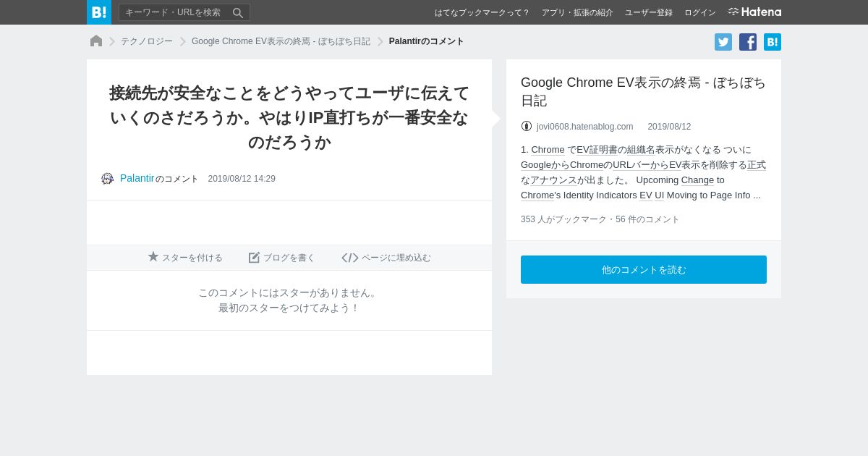Click ブログを書く button
The height and width of the screenshot is (456, 868).
tap(282, 258)
